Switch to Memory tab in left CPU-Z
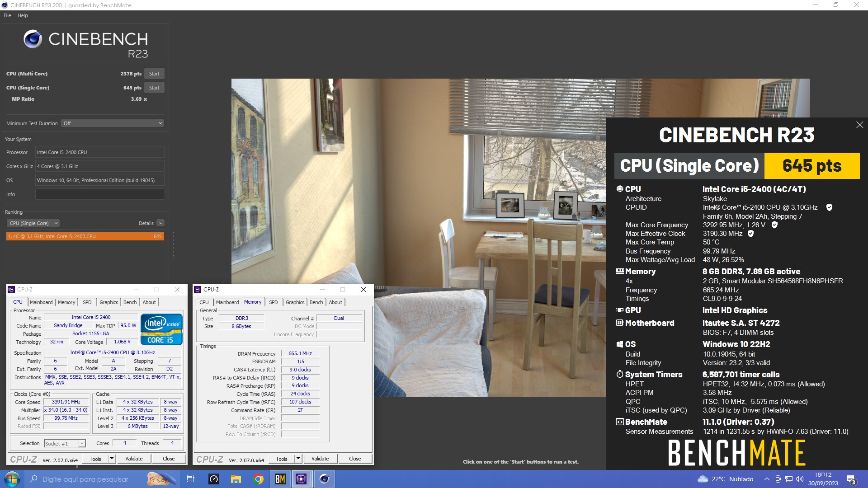Viewport: 868px width, 488px height. [x=66, y=302]
